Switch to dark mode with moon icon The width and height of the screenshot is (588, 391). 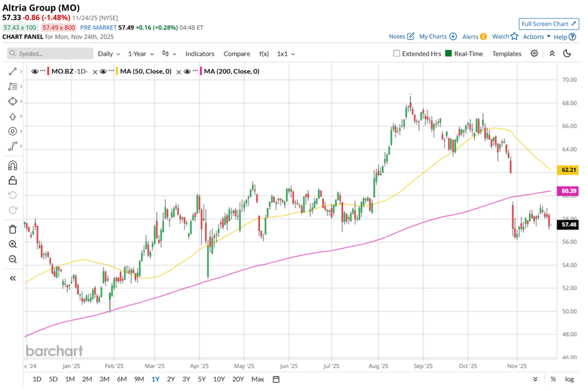567,54
